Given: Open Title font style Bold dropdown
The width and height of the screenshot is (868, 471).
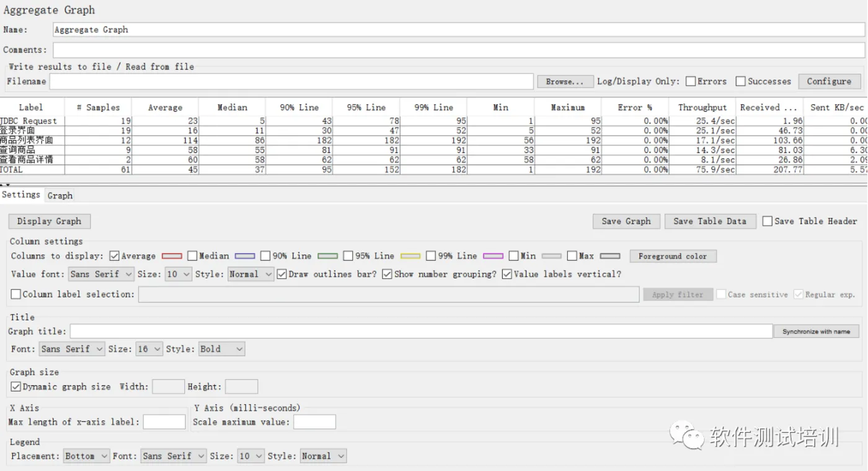Looking at the screenshot, I should [x=221, y=349].
